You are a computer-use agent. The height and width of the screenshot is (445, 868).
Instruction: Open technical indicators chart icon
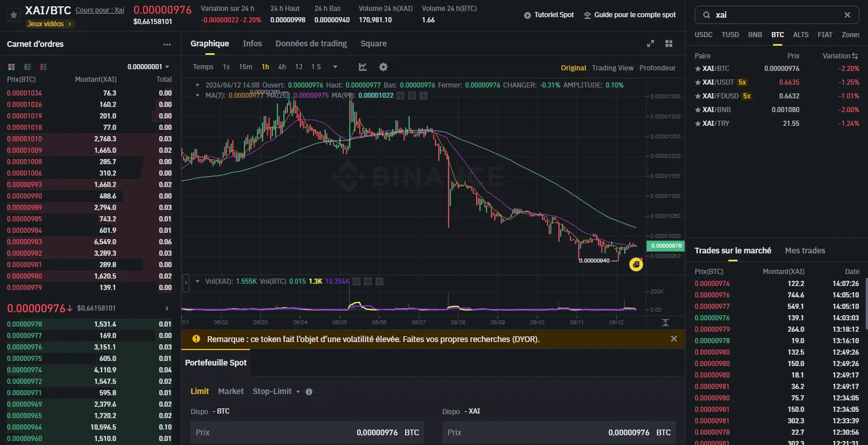363,67
